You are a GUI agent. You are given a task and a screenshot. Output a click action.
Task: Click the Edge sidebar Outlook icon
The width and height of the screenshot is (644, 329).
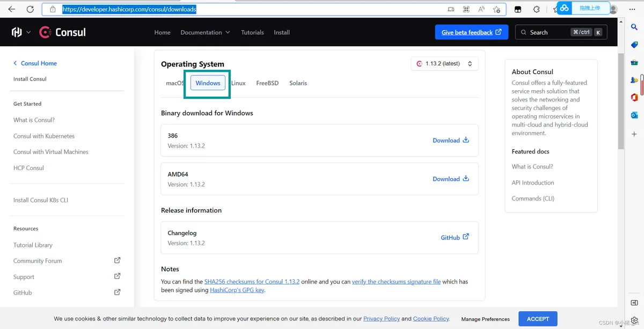coord(634,115)
